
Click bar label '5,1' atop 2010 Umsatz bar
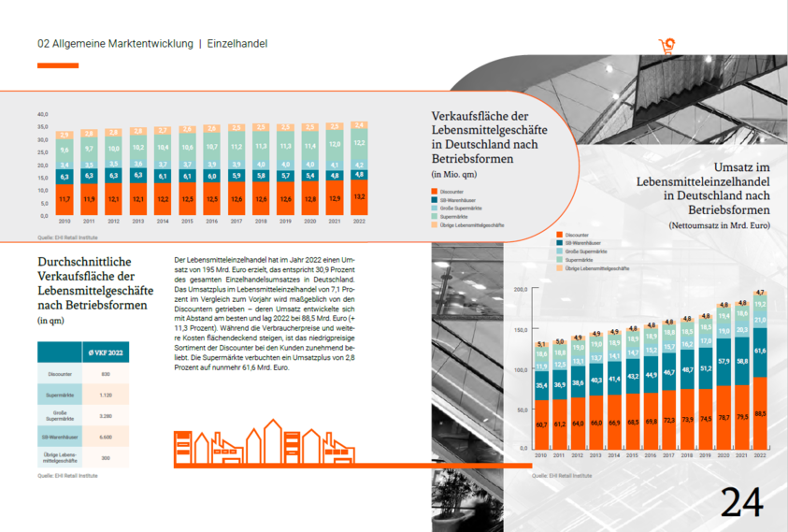pyautogui.click(x=541, y=344)
